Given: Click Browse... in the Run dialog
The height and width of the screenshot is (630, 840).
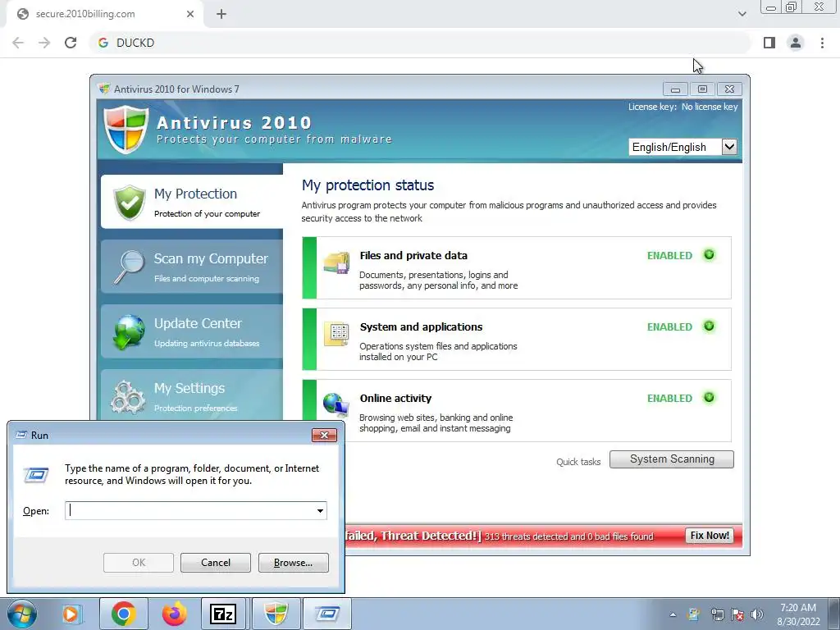Looking at the screenshot, I should pos(293,563).
